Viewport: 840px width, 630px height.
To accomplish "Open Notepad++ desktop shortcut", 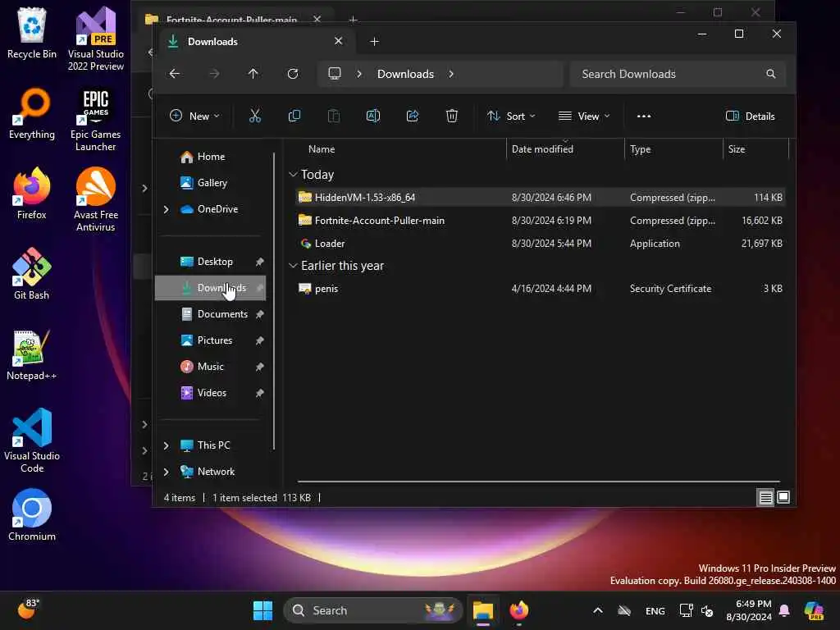I will 32,354.
